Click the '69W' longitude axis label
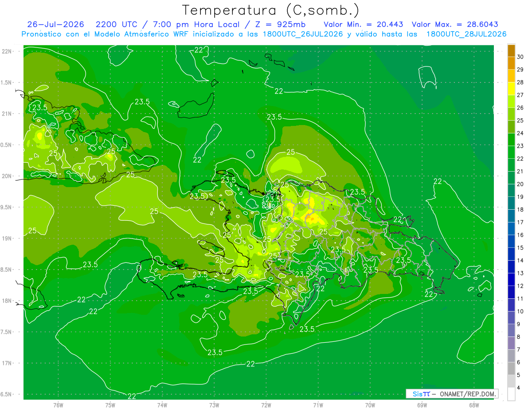 [422, 405]
